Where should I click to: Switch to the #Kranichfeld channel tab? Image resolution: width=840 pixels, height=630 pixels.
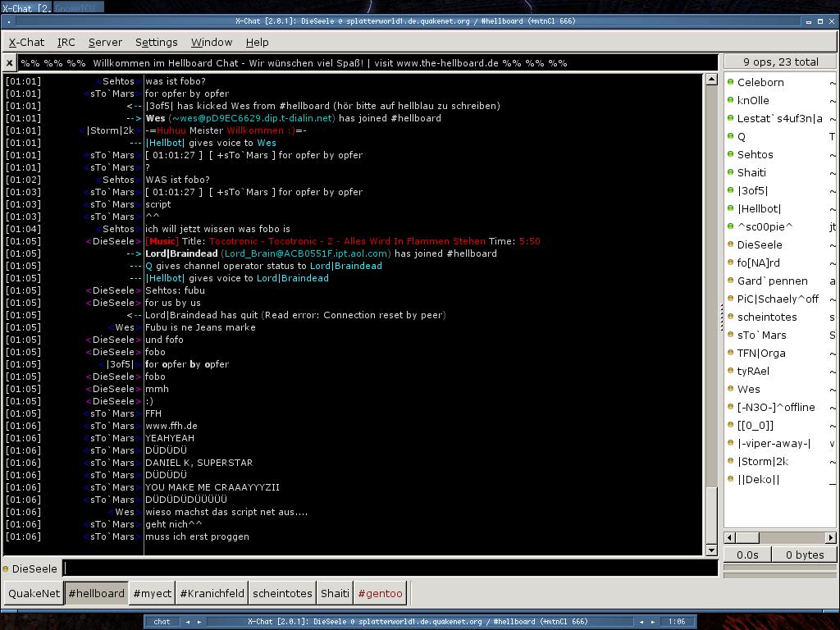click(x=212, y=593)
